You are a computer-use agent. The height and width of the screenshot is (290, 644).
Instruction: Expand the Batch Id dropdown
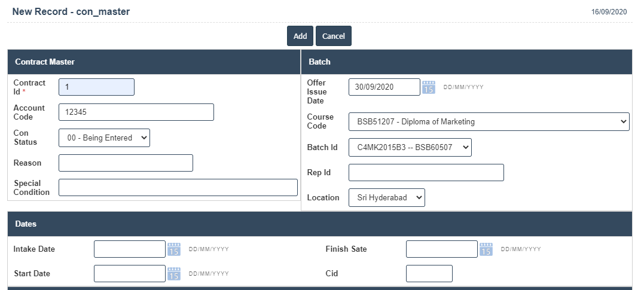410,148
